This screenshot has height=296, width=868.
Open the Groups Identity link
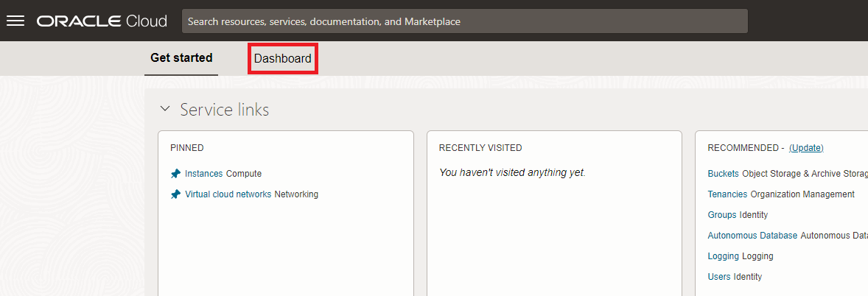[x=721, y=215]
